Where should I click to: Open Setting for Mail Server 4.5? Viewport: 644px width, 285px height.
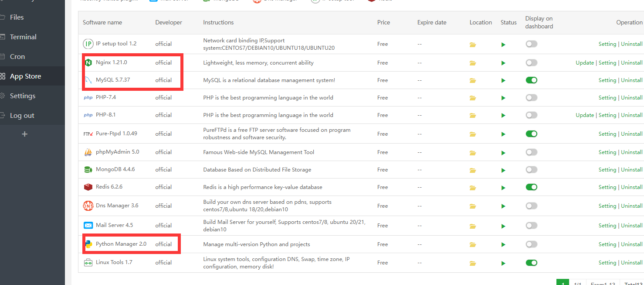[x=607, y=226]
